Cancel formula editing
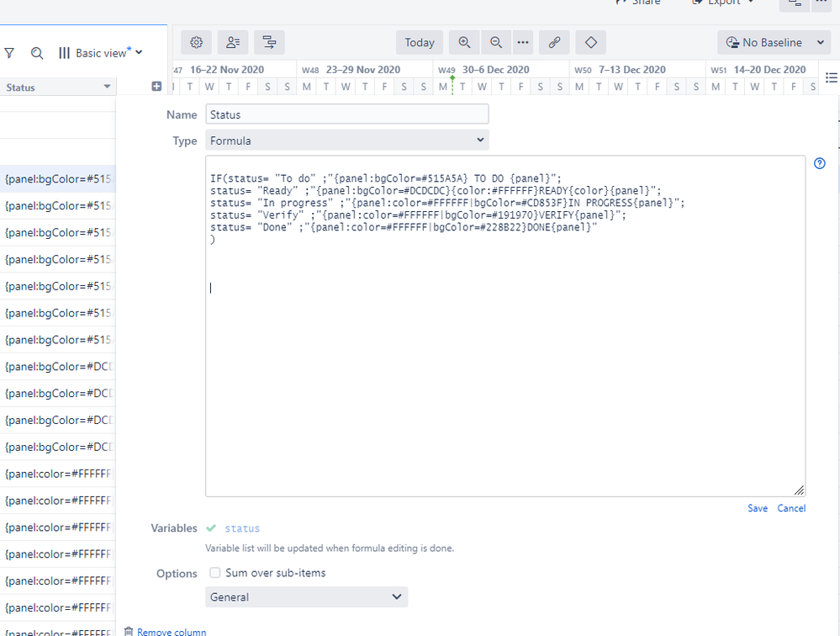This screenshot has height=636, width=840. coord(791,508)
